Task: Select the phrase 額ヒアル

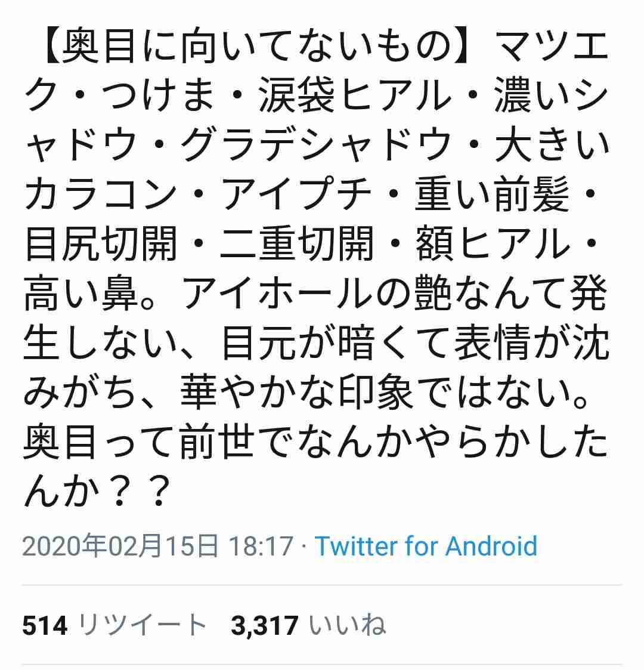Action: (x=493, y=243)
